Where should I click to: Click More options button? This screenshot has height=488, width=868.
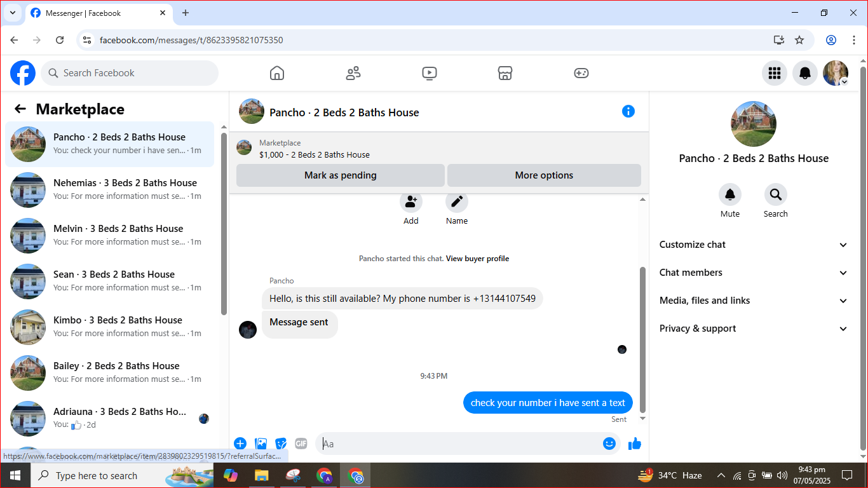[x=544, y=175]
